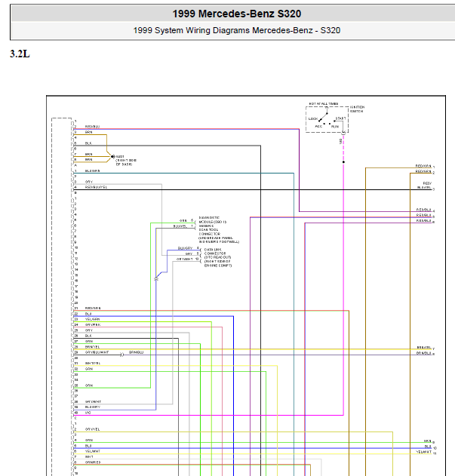Image resolution: width=455 pixels, height=476 pixels.
Task: Click the GRN/RED wire label at left pin 8
Action: pyautogui.click(x=93, y=462)
